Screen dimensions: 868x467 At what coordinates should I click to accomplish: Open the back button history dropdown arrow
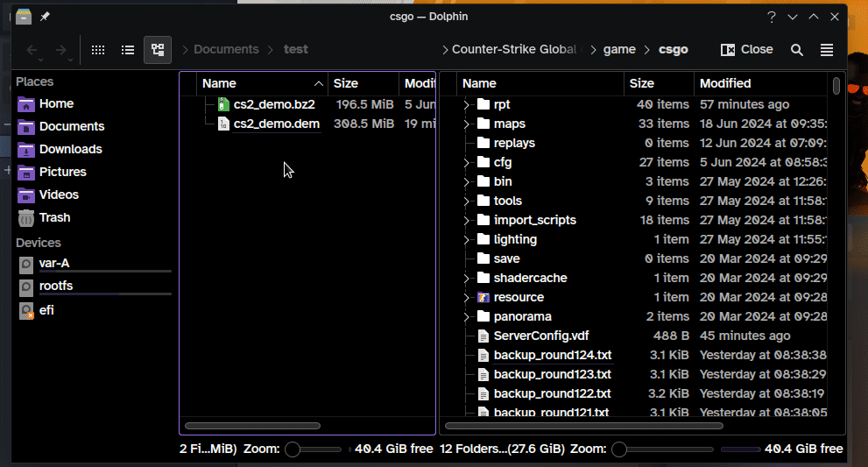[x=41, y=60]
